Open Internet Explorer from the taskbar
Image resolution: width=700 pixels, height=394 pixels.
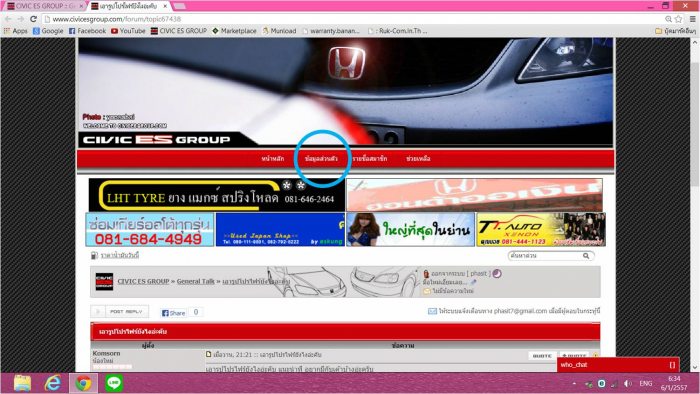tap(53, 383)
